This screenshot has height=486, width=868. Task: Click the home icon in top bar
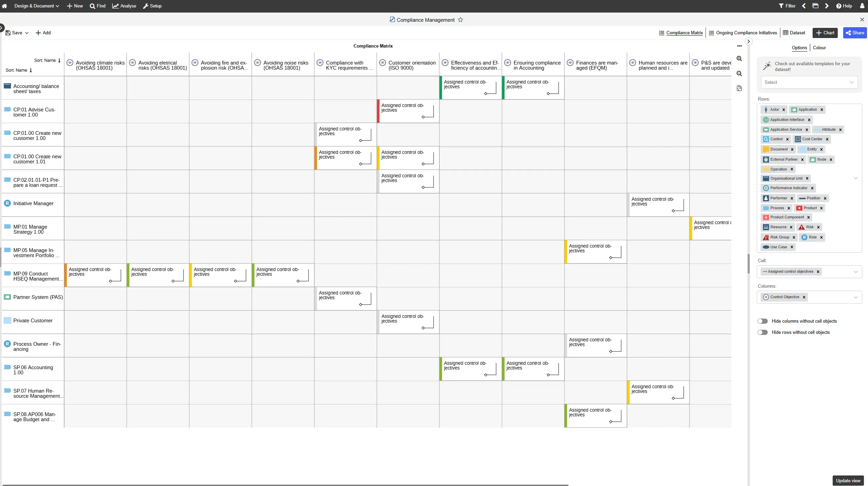pyautogui.click(x=4, y=6)
